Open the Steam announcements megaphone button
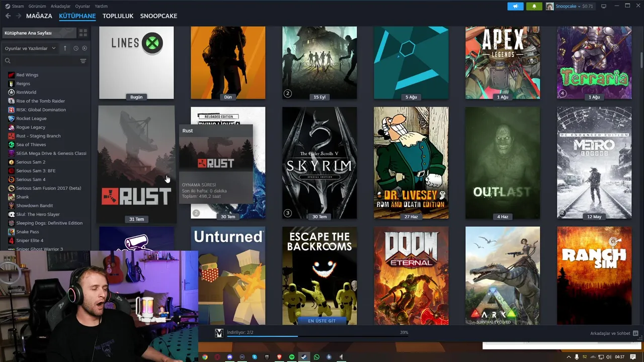 tap(515, 6)
